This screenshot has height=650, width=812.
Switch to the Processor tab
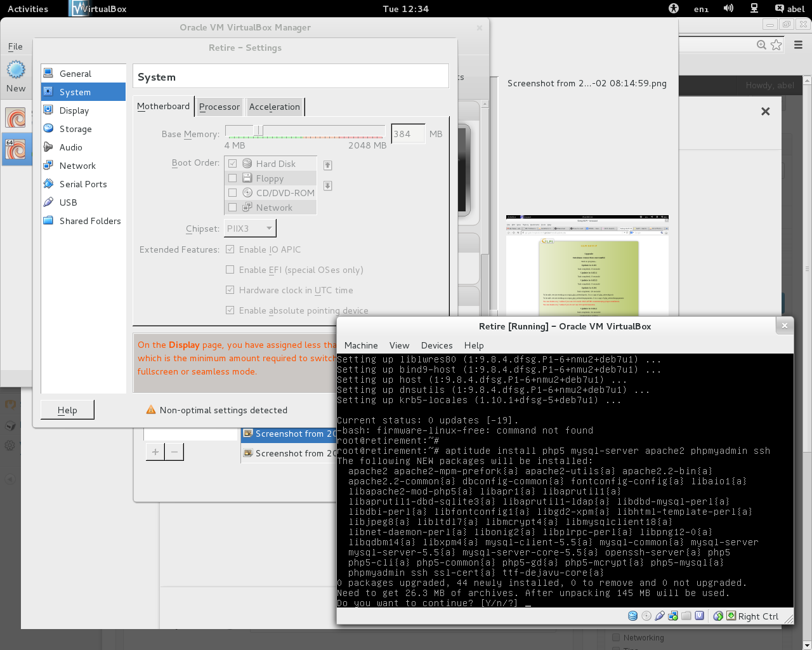pyautogui.click(x=219, y=107)
